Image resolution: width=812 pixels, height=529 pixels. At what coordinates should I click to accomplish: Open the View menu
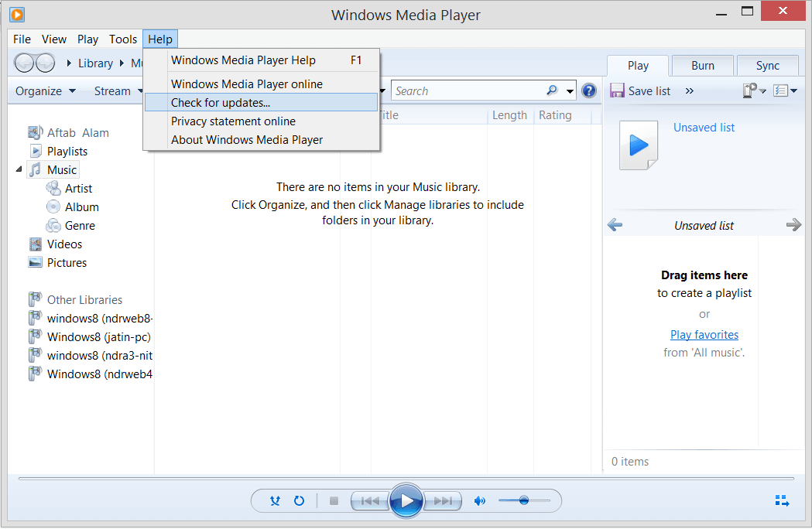[54, 39]
